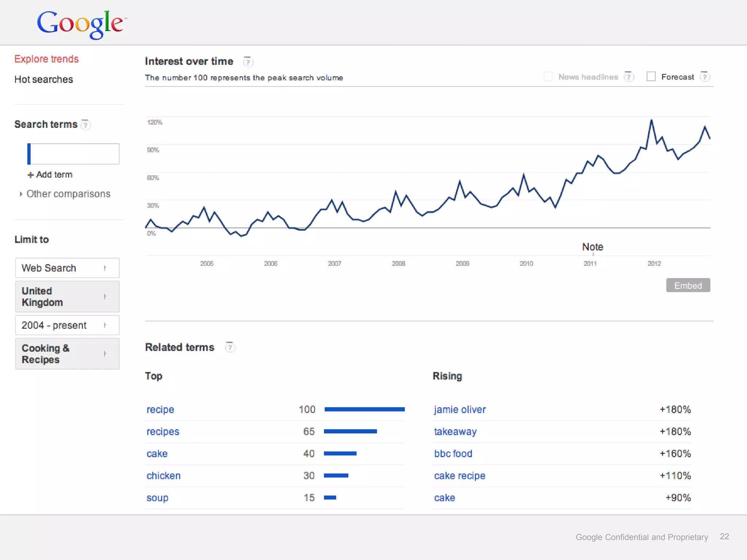Open the cake recipe rising term

click(x=460, y=476)
